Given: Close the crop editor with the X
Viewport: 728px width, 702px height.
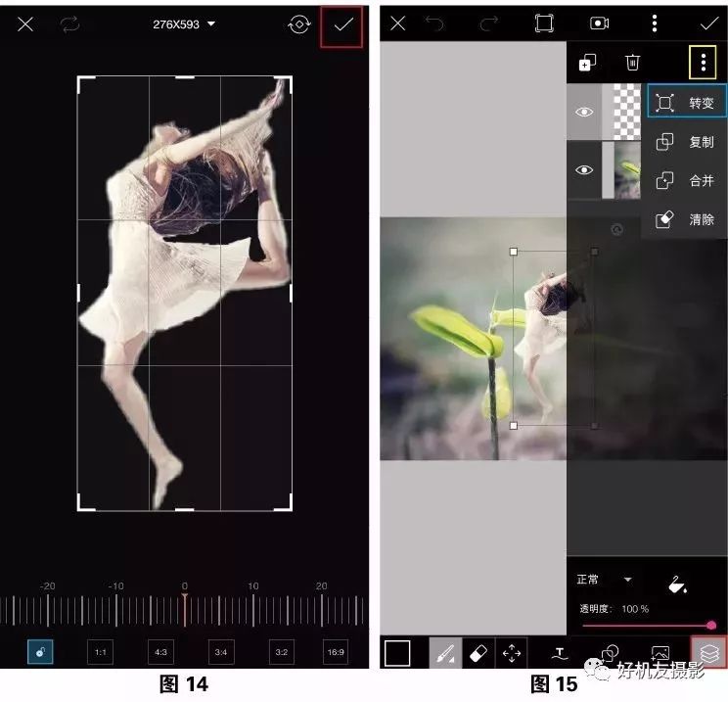Looking at the screenshot, I should pyautogui.click(x=25, y=24).
